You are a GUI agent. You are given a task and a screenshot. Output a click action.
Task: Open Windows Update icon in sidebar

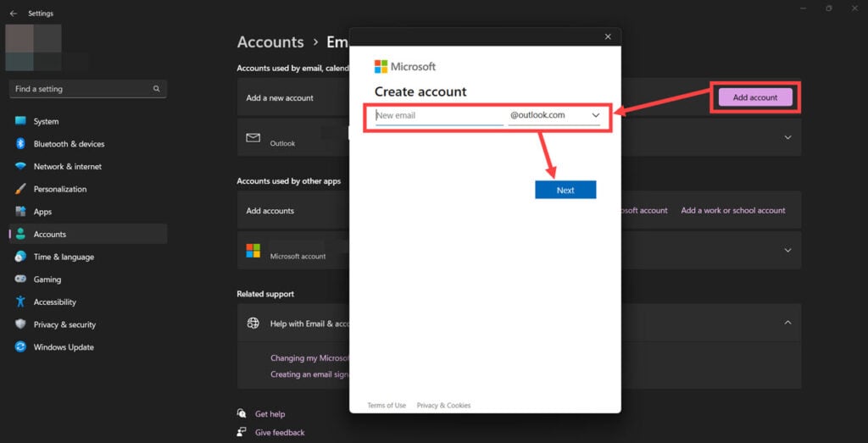20,347
